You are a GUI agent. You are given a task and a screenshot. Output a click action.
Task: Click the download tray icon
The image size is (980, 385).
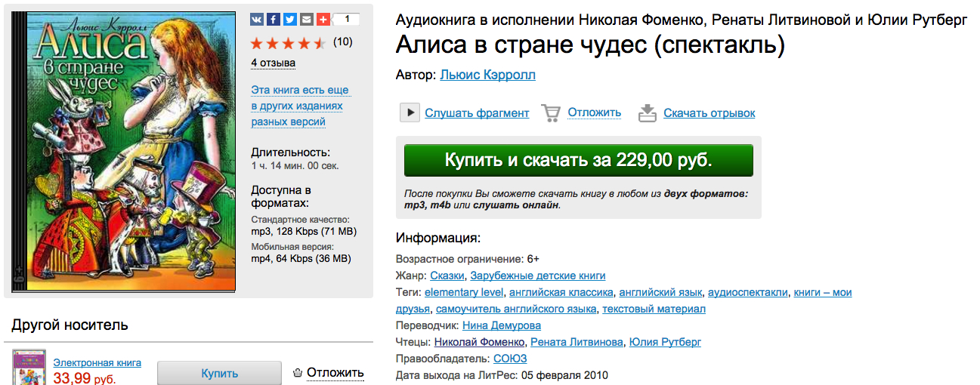648,112
